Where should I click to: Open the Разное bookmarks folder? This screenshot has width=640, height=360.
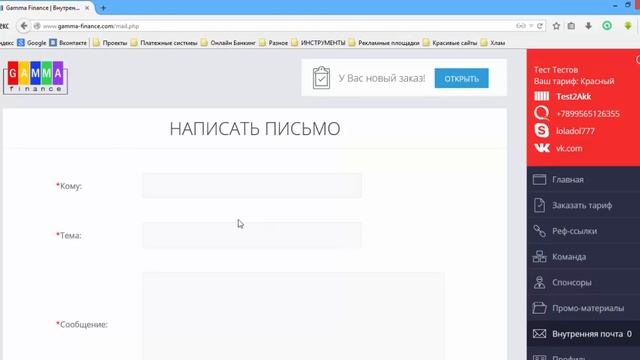[273, 42]
